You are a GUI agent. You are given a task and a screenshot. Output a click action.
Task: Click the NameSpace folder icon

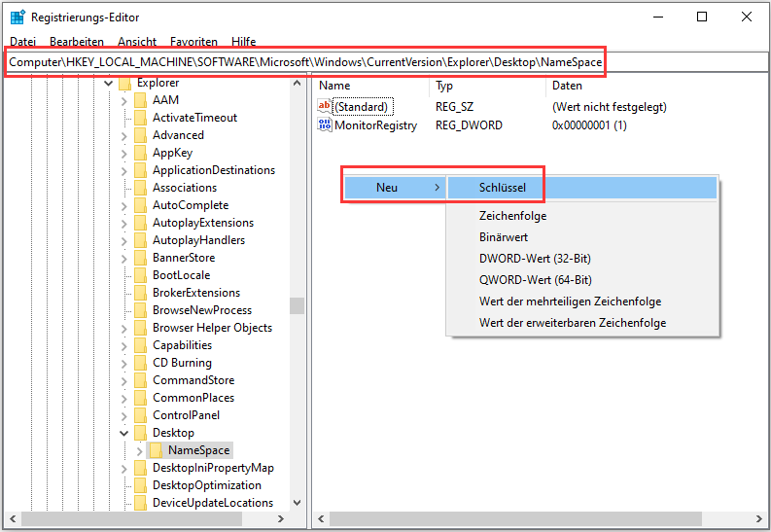click(x=157, y=450)
